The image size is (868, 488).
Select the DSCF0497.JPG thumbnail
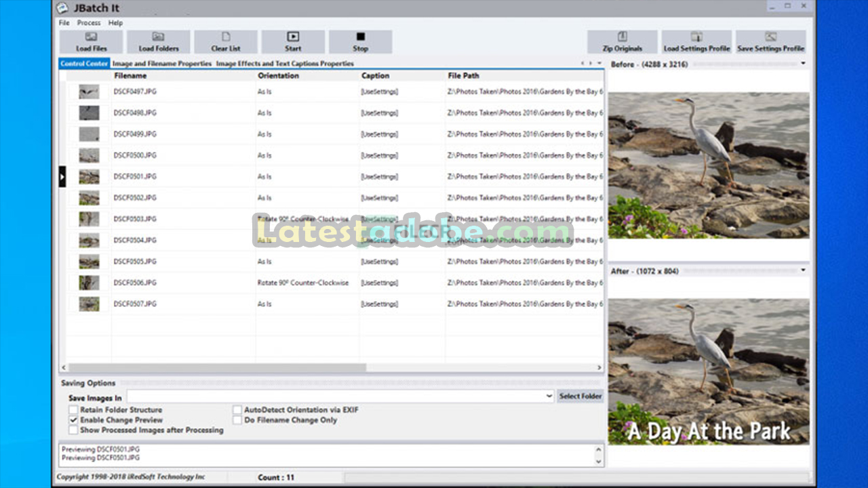(x=89, y=91)
